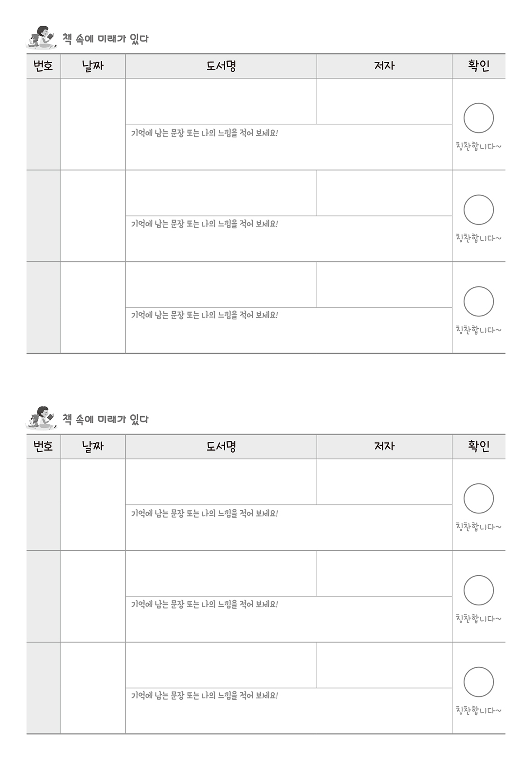Click the reading girl icon in lower form

[41, 418]
